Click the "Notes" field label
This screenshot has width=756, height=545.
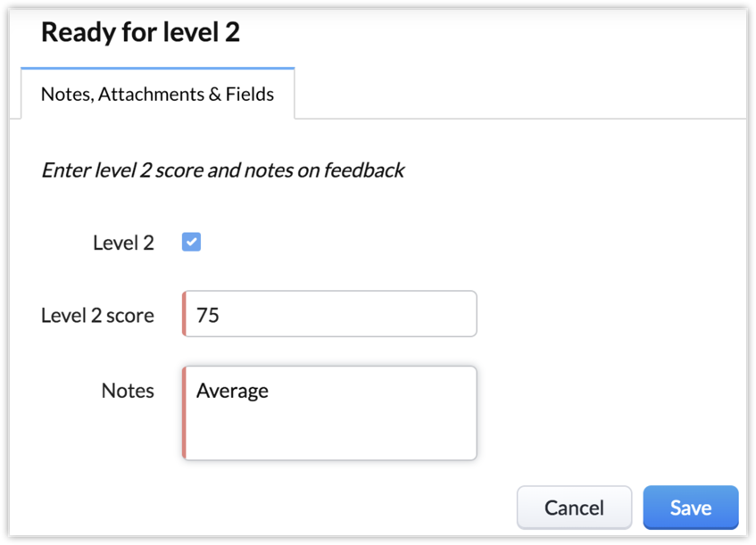tap(128, 391)
